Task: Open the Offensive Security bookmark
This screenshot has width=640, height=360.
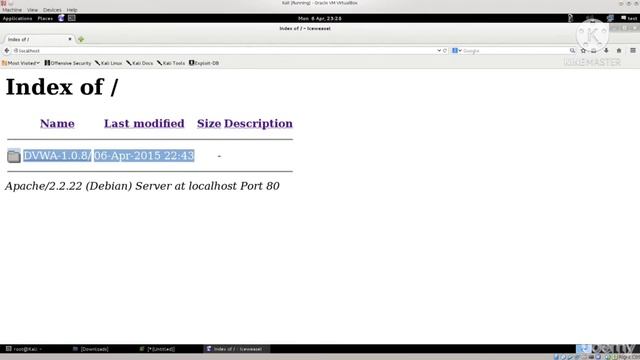Action: click(x=68, y=63)
